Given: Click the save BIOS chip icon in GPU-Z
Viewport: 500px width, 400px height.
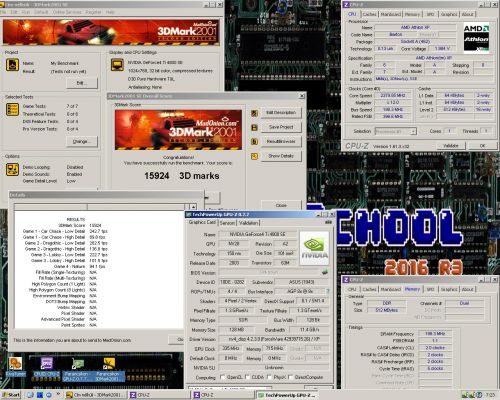Looking at the screenshot, I should 325,272.
